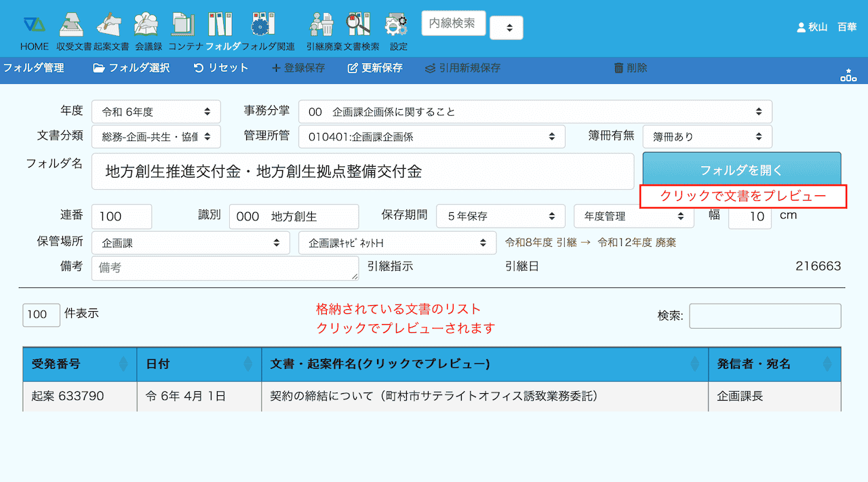The height and width of the screenshot is (482, 868).
Task: Open the 起案文書 draft documents icon
Action: (x=111, y=25)
